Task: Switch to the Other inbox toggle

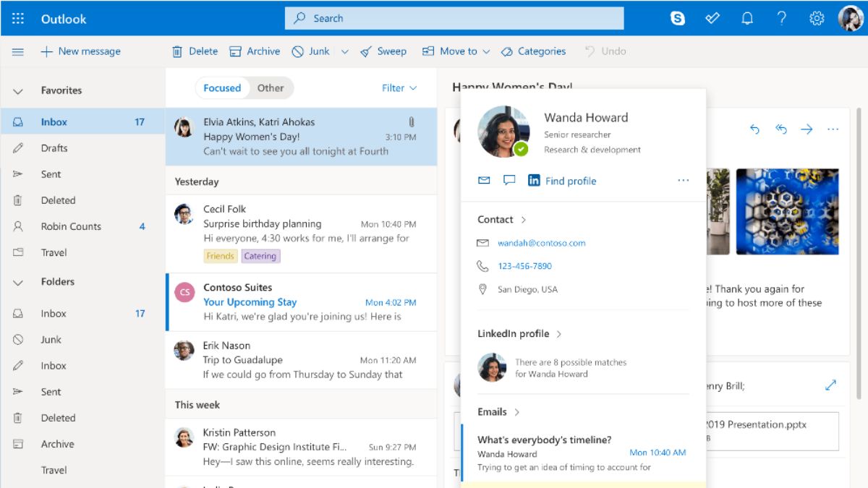Action: click(x=271, y=88)
